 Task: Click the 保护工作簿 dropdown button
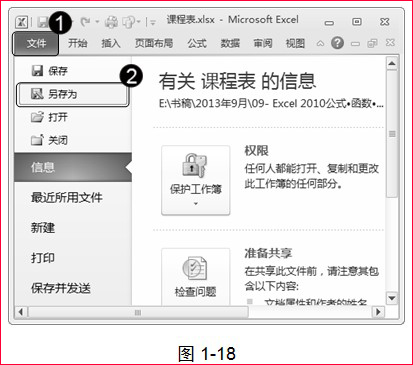pyautogui.click(x=196, y=180)
